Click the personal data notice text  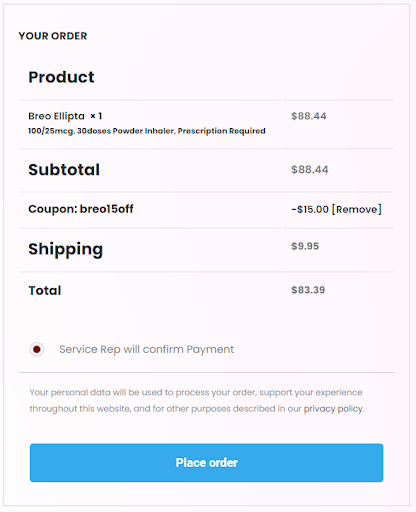(x=197, y=400)
